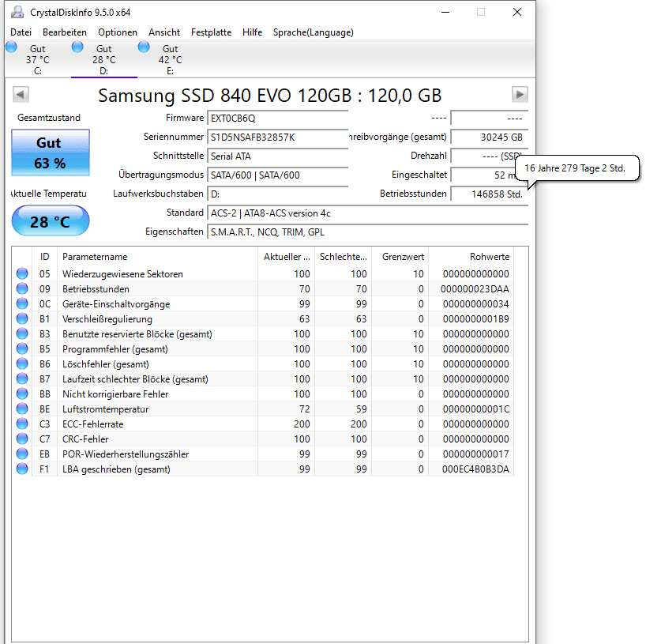Image resolution: width=646 pixels, height=644 pixels.
Task: Click status orb of Betriebsstunden attribute row
Action: tap(22, 288)
